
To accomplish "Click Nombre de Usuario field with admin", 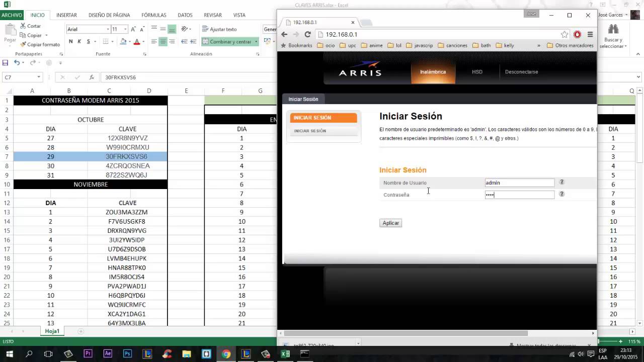I will [x=519, y=183].
